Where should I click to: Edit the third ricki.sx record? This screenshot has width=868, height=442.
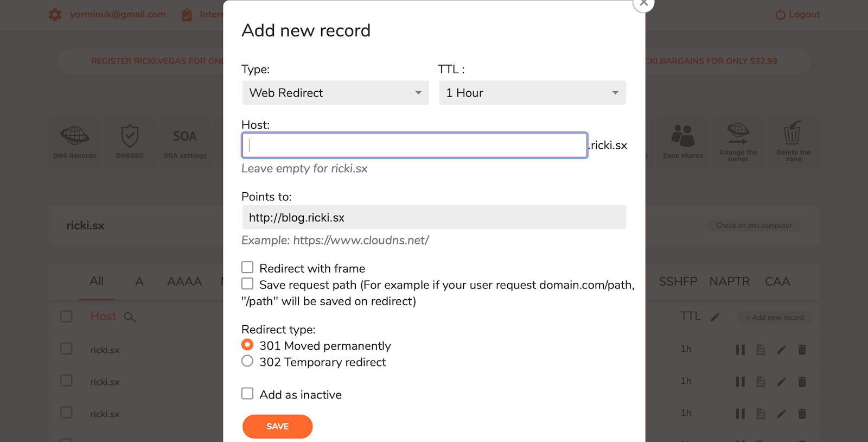click(x=781, y=414)
